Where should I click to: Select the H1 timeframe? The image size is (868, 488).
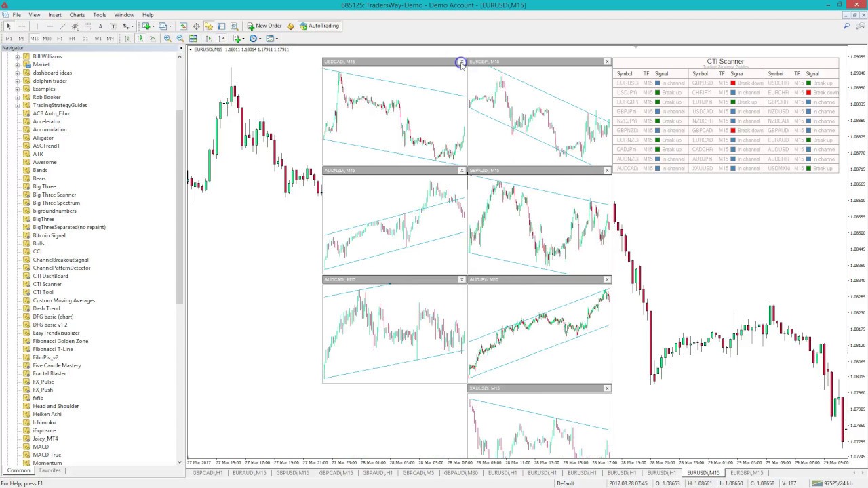click(60, 39)
